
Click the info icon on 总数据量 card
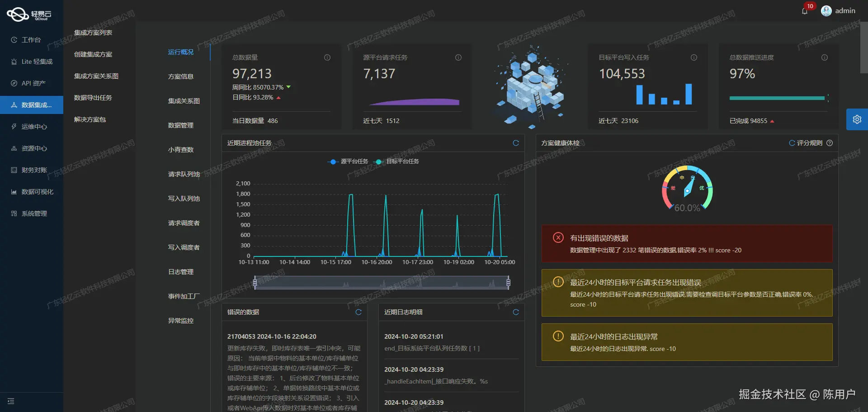point(327,57)
